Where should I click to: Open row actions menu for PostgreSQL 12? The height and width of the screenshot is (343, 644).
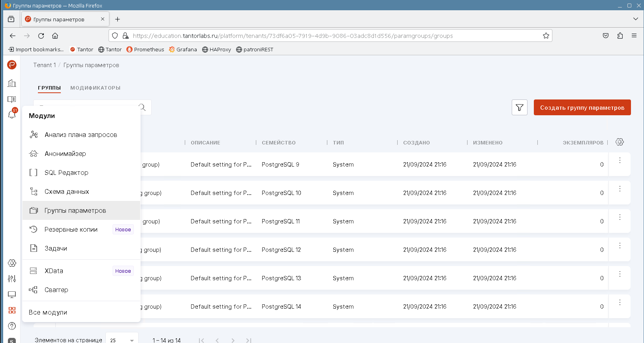pos(620,246)
